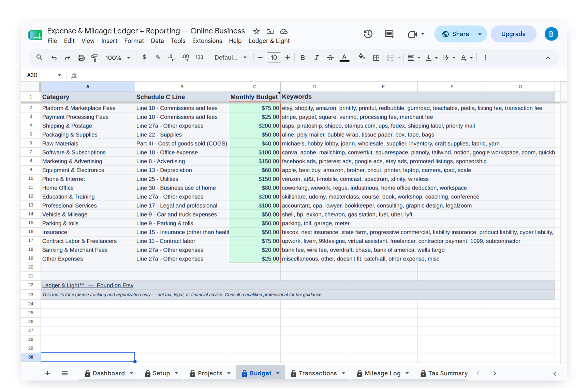588x388 pixels.
Task: Switch to the Tax Summary sheet tab
Action: [x=444, y=373]
